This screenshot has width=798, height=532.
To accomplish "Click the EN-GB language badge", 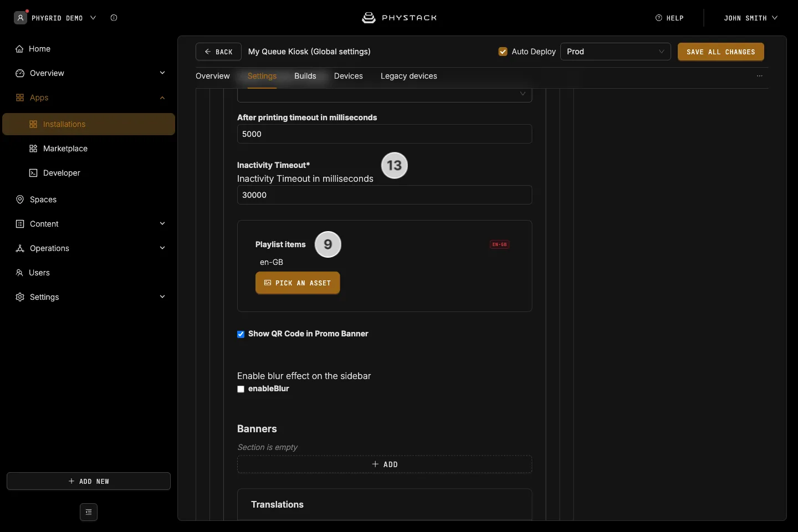I will pyautogui.click(x=499, y=244).
